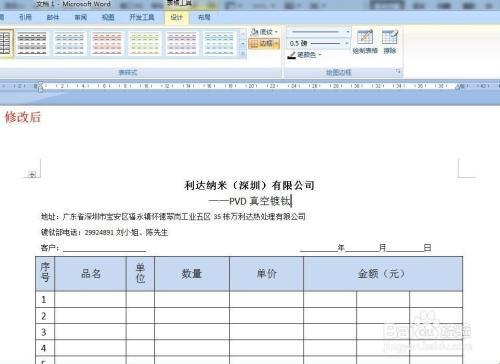Open the View tab
Screen dimensions: 500x364
tap(108, 17)
